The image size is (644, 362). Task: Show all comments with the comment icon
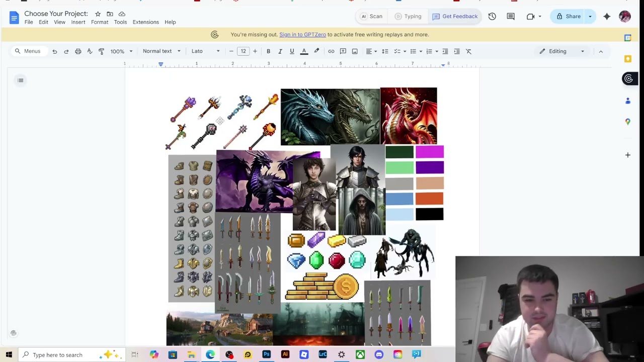(511, 17)
